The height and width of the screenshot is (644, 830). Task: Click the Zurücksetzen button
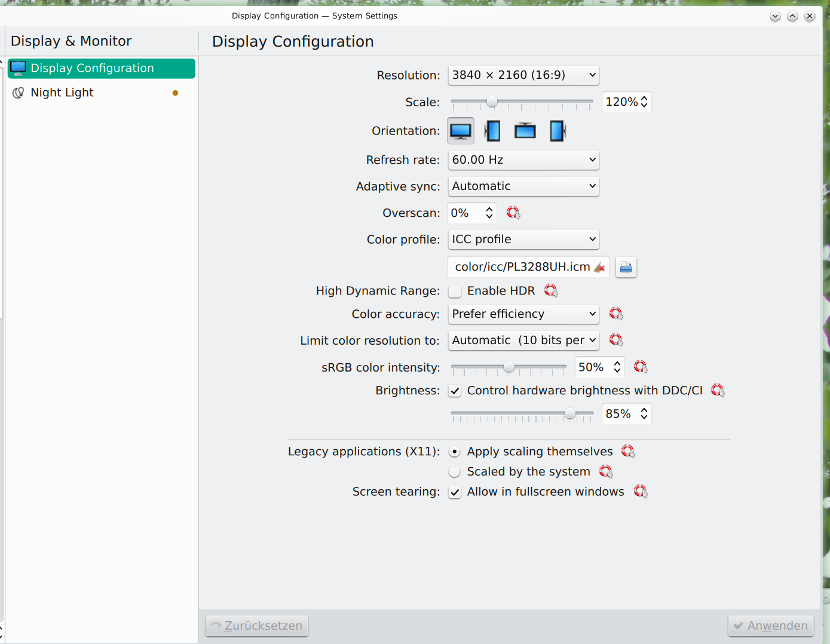(x=257, y=625)
